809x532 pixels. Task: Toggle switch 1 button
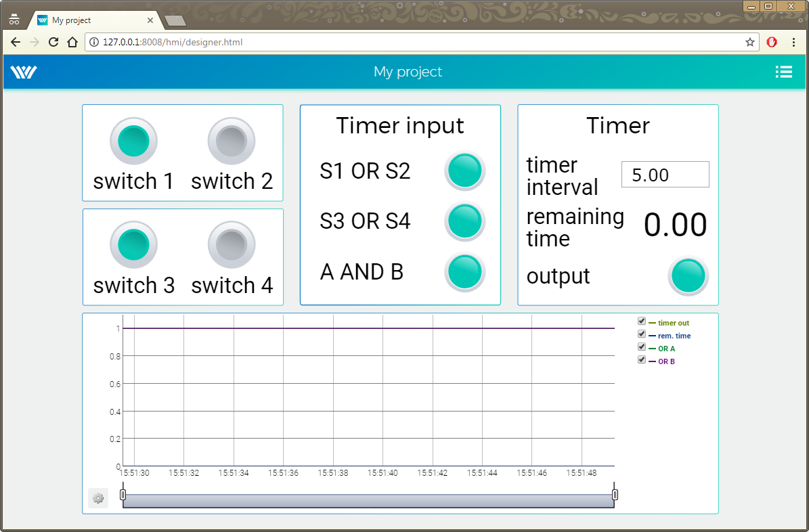133,141
